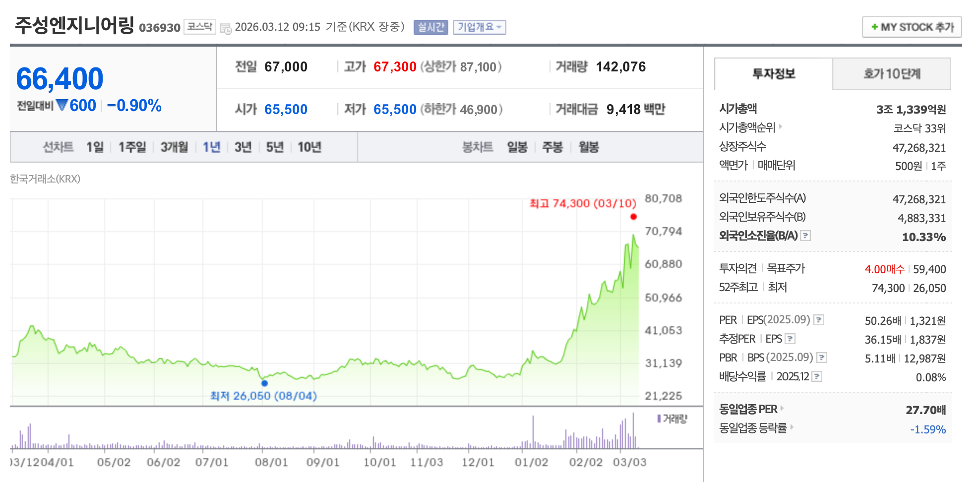Click the 27.70배 sector PER value
The image size is (980, 482).
pos(925,410)
